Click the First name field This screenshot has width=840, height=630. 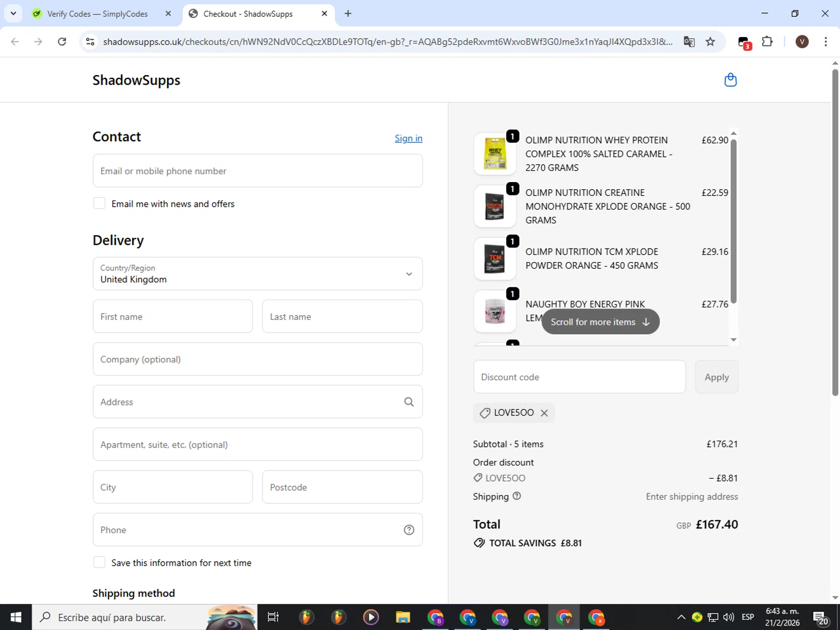(x=172, y=316)
